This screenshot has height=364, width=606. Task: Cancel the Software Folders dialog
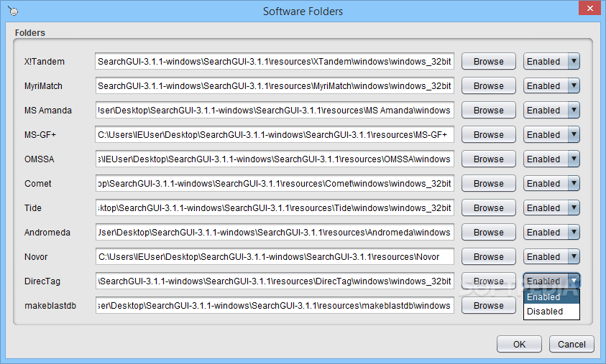tap(571, 344)
